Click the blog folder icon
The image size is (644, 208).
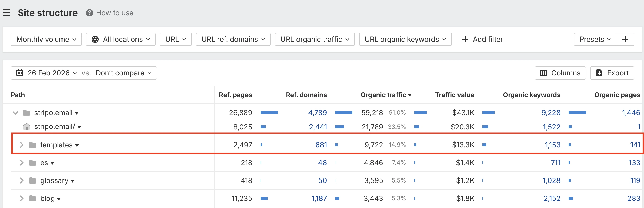pyautogui.click(x=33, y=198)
